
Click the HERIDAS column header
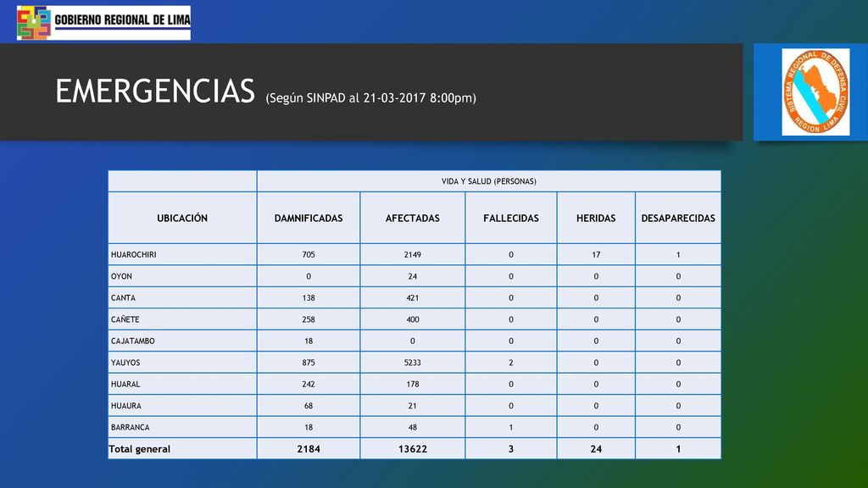[x=596, y=218]
